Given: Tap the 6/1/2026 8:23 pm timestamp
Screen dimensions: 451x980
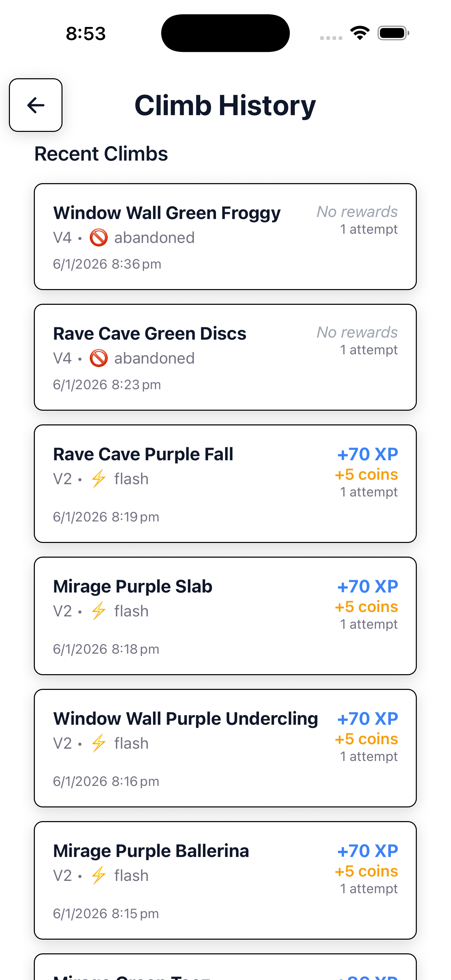Looking at the screenshot, I should click(107, 385).
